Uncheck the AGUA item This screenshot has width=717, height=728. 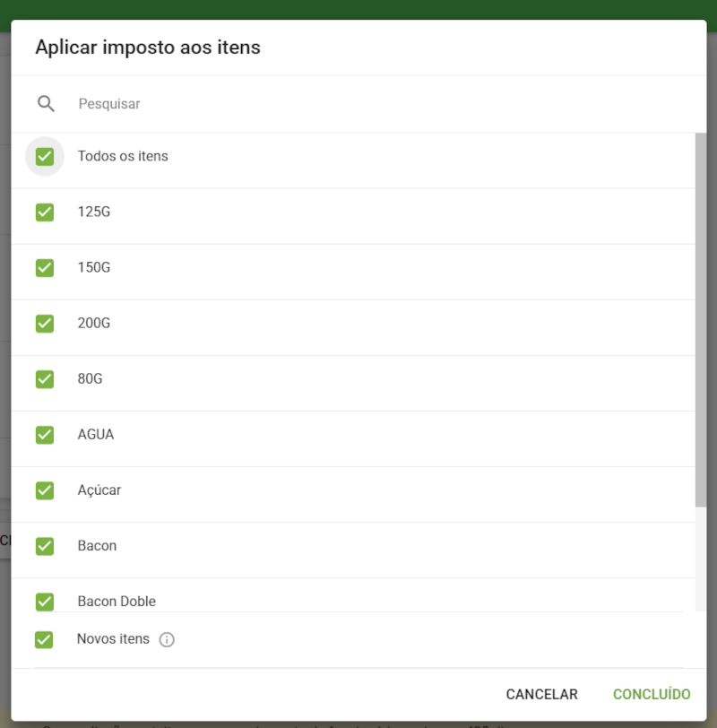[45, 435]
